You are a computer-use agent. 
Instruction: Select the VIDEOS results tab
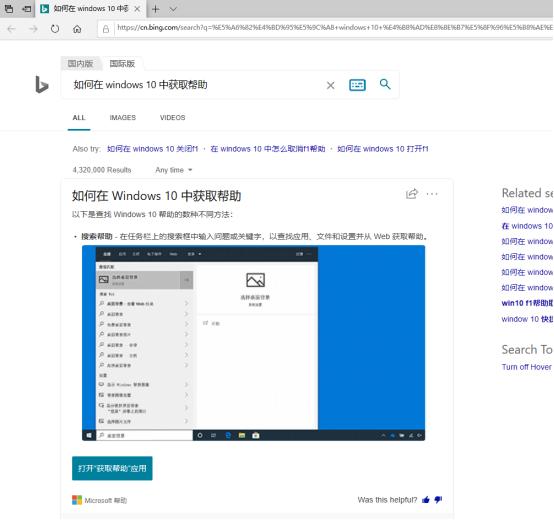(172, 118)
